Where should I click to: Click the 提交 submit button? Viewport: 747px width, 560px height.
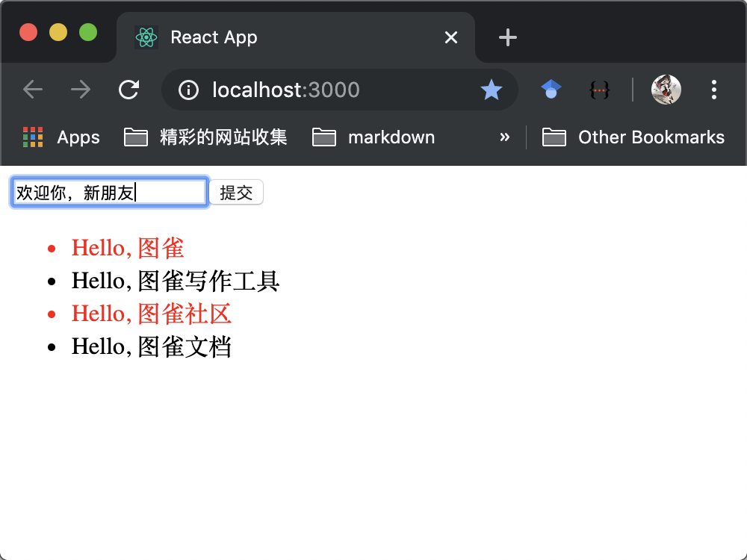point(236,192)
